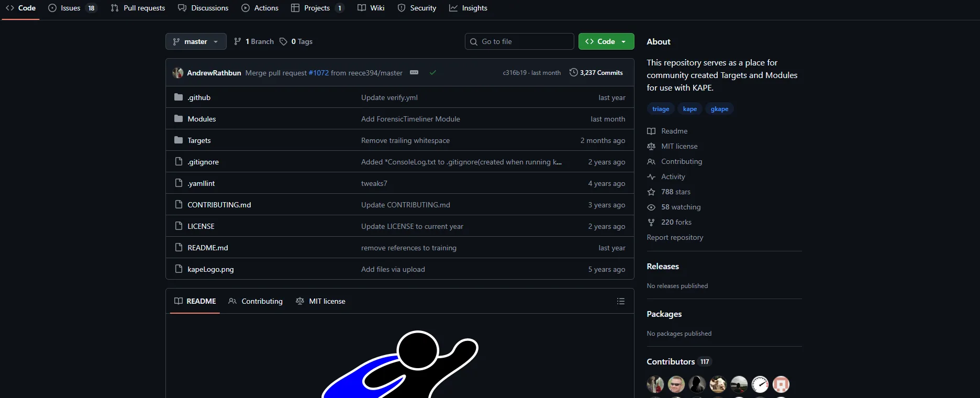
Task: Open the Targets folder
Action: tap(199, 140)
